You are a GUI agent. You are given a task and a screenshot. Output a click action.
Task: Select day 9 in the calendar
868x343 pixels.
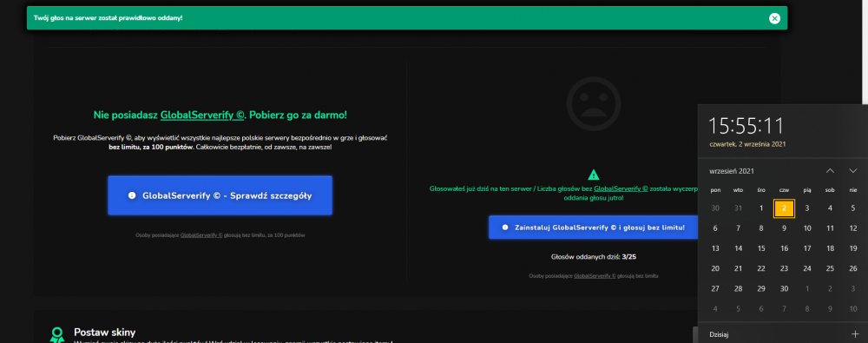tap(785, 228)
